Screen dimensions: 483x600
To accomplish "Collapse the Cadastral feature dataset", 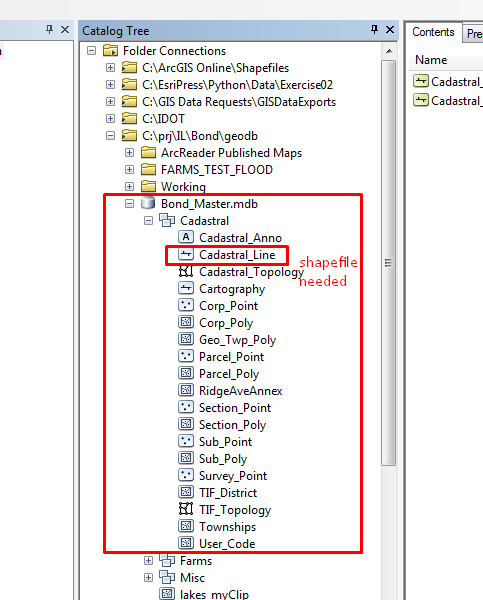I will [x=148, y=220].
